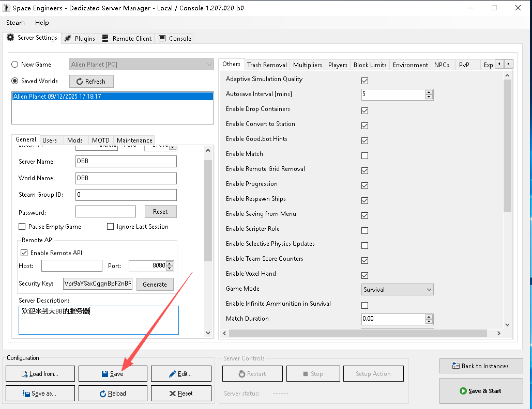Disable Adaptive Simulation Quality checkbox
This screenshot has height=409, width=532.
pos(364,81)
